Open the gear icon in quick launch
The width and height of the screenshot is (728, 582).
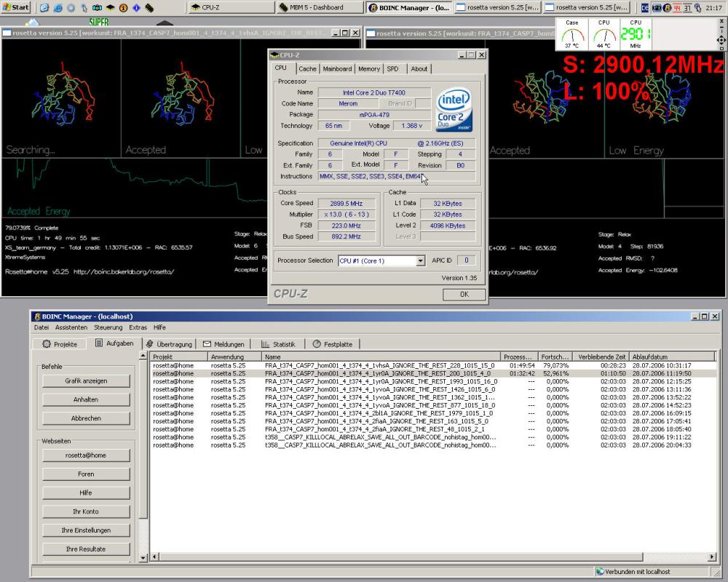pos(71,7)
